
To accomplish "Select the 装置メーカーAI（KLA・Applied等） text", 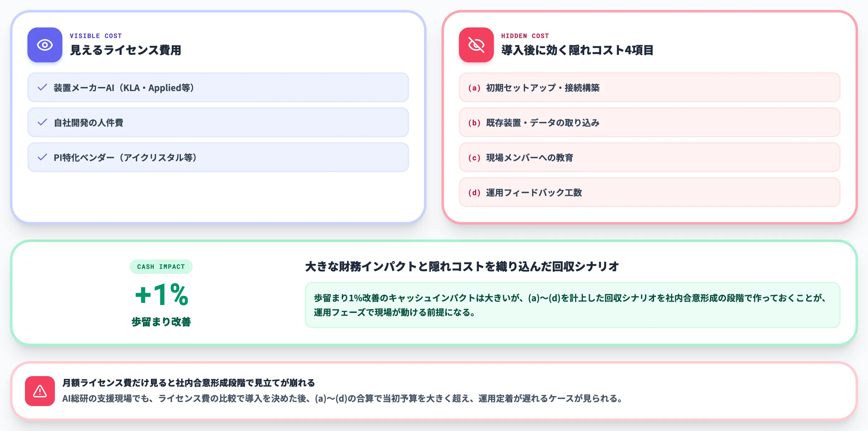I will 124,88.
